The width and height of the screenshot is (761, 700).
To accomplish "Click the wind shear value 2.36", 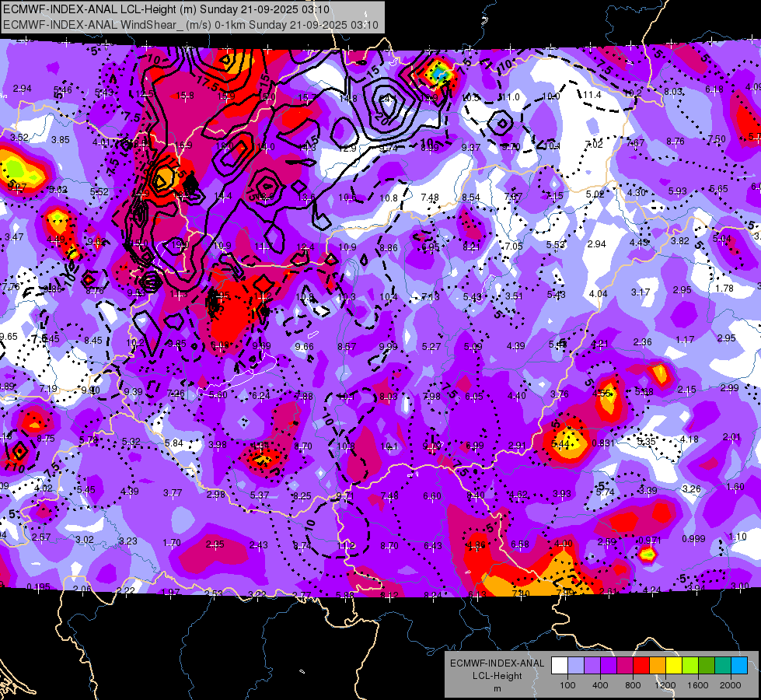I will (642, 342).
